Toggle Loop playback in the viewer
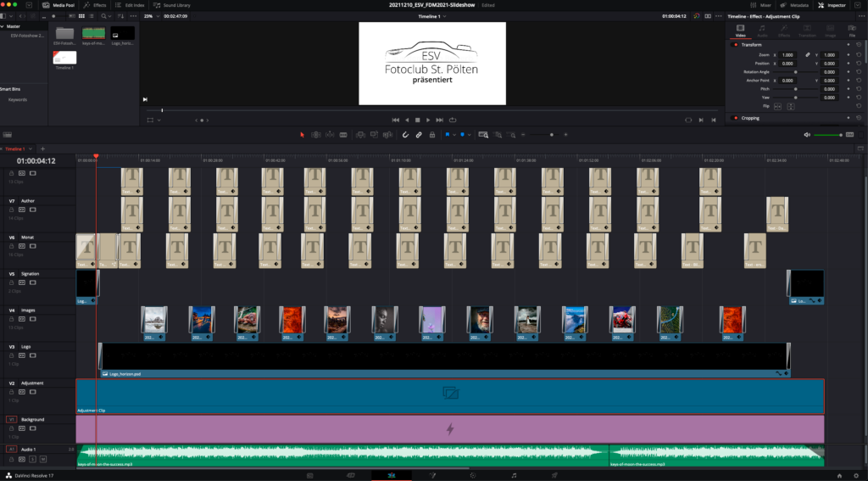Viewport: 868px width, 481px height. (453, 120)
